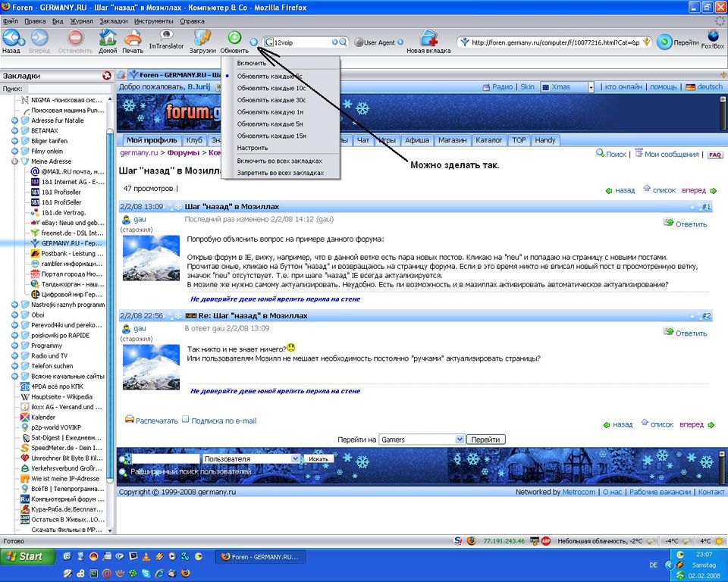The height and width of the screenshot is (582, 728).
Task: Click the Adblock ABP status bar icon
Action: click(546, 540)
